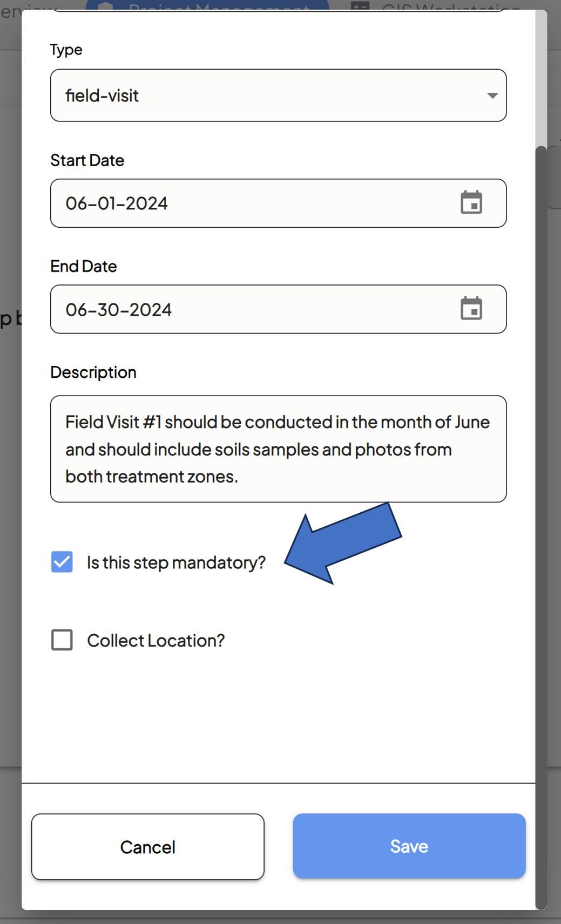Click the 'Collect Location?' label text

pos(156,641)
